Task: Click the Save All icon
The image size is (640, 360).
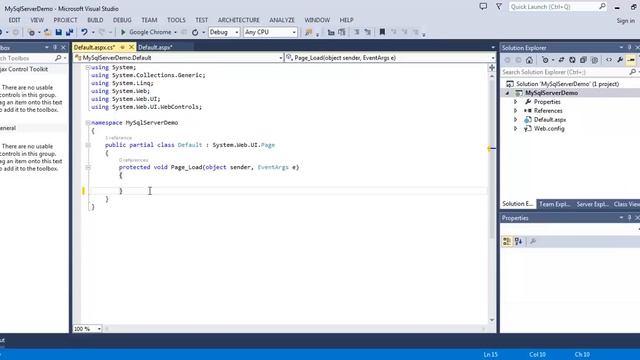Action: tap(69, 32)
